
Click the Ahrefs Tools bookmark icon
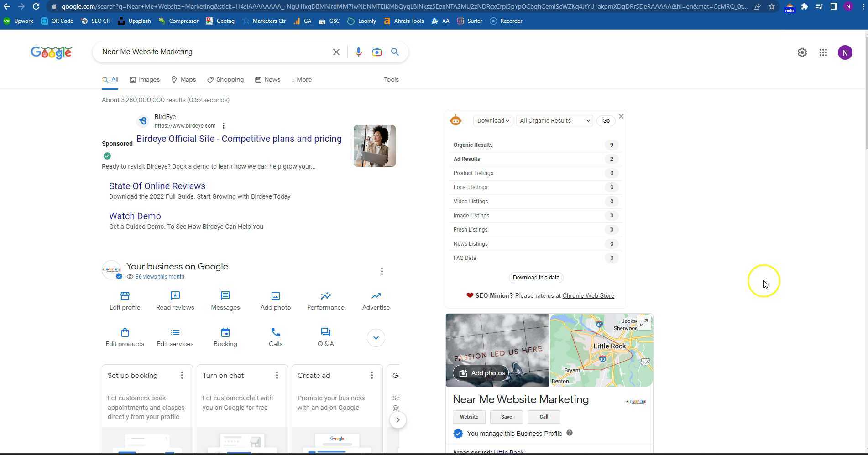click(x=387, y=21)
